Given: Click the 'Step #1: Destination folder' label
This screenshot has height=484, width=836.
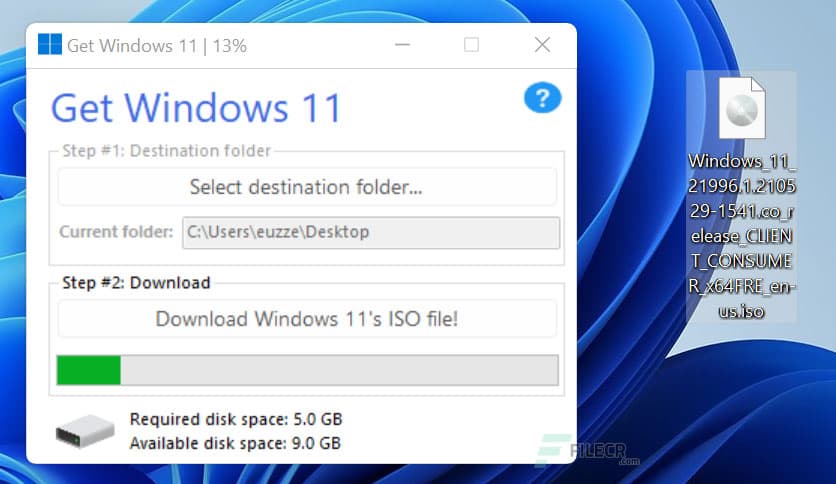Looking at the screenshot, I should pos(166,151).
